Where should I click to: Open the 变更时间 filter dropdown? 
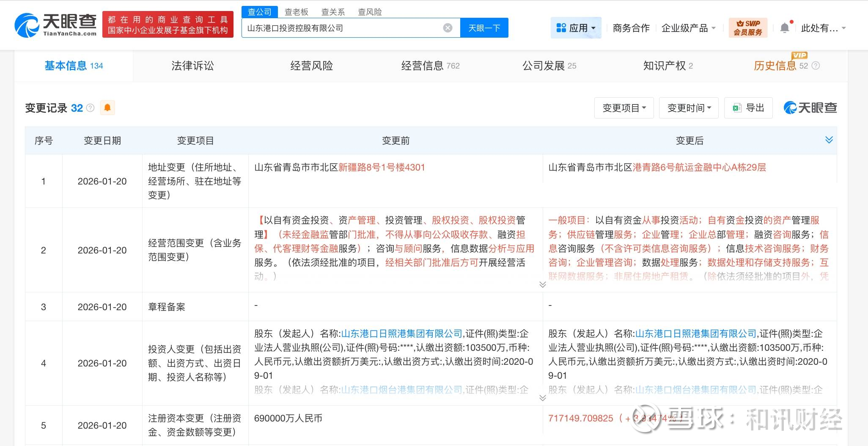click(689, 108)
